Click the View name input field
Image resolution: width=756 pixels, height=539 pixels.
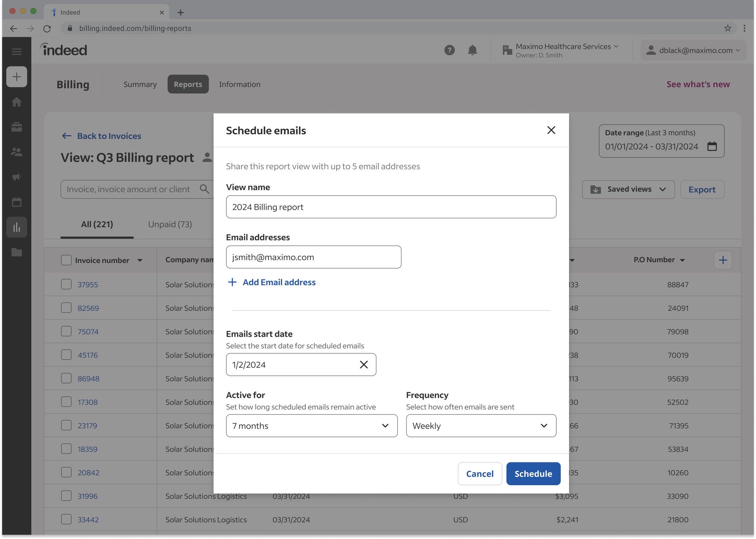pos(391,207)
